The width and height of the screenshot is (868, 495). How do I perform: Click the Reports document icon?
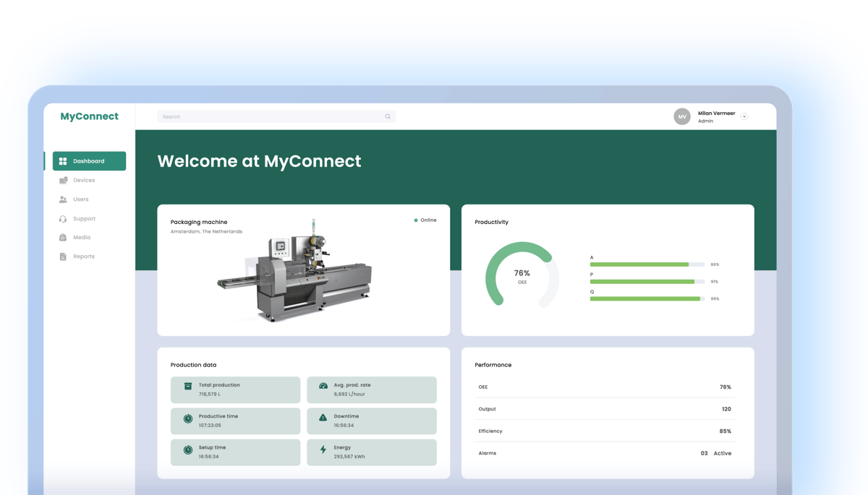(x=63, y=257)
